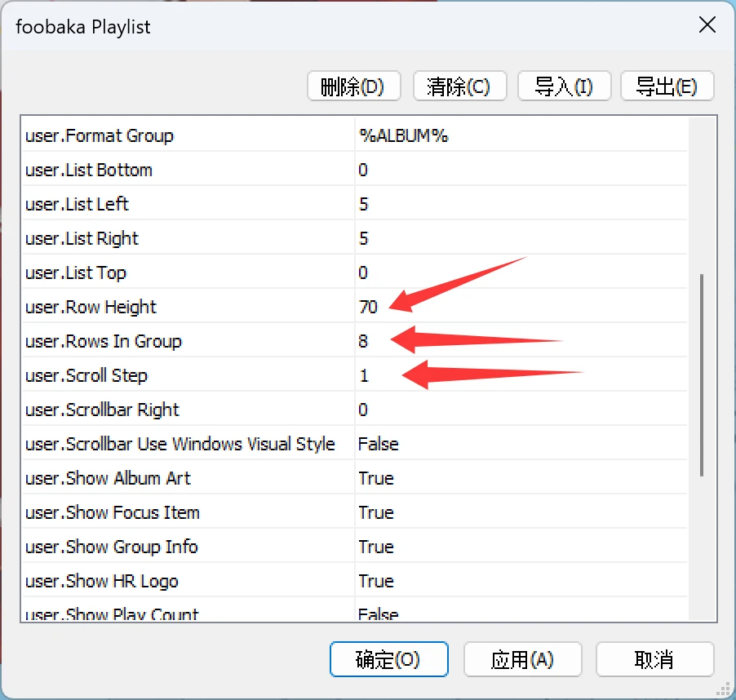This screenshot has width=736, height=700.
Task: Select user.Scrollbar Use Windows Visual Style property
Action: (180, 444)
